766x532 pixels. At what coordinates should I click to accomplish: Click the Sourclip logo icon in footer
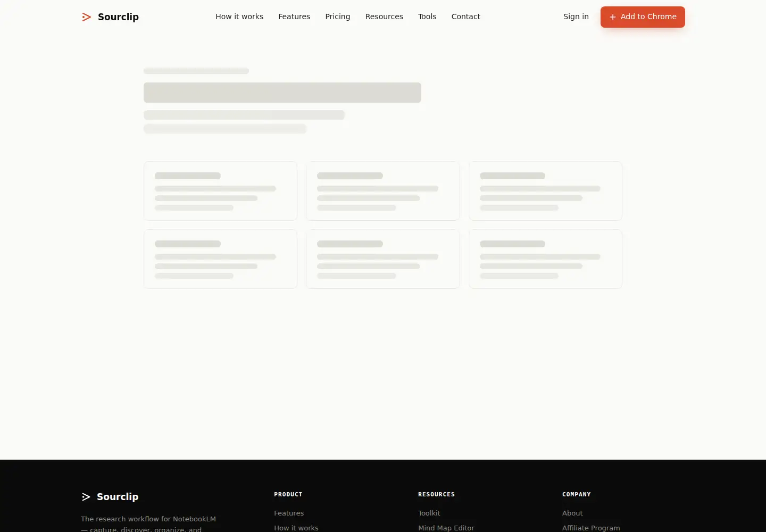pos(86,497)
